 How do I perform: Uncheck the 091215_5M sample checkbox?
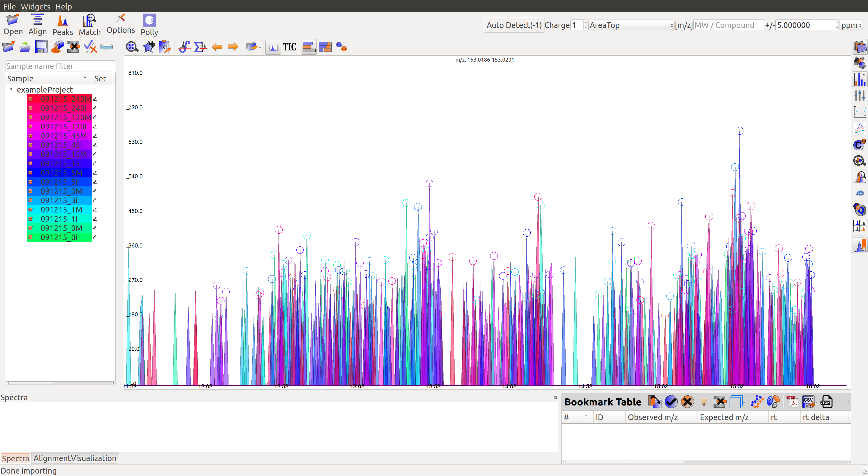coord(30,173)
